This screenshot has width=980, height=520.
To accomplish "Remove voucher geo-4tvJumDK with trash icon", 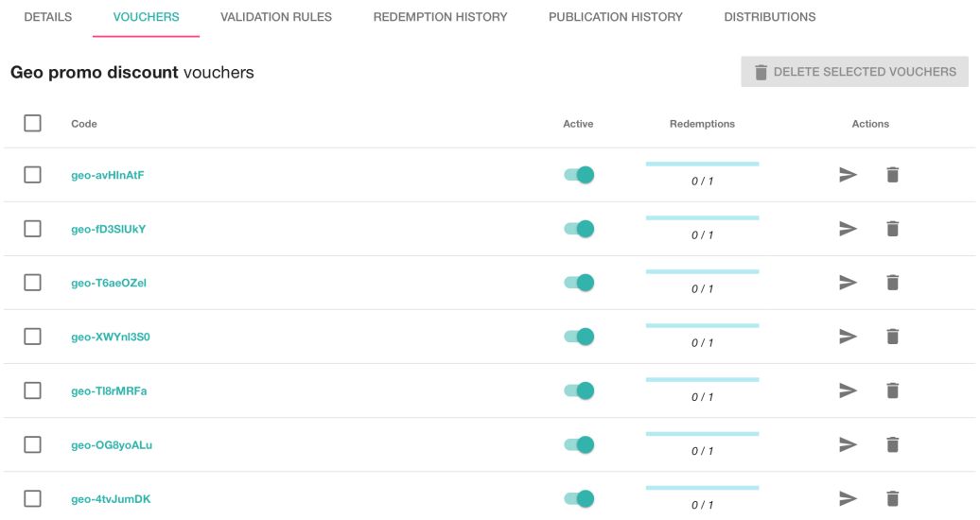I will [x=892, y=498].
